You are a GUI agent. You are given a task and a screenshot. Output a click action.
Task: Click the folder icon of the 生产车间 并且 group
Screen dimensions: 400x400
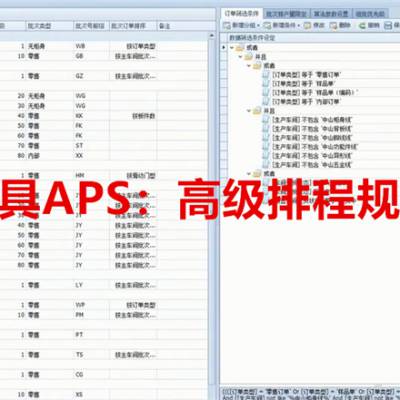(x=256, y=111)
